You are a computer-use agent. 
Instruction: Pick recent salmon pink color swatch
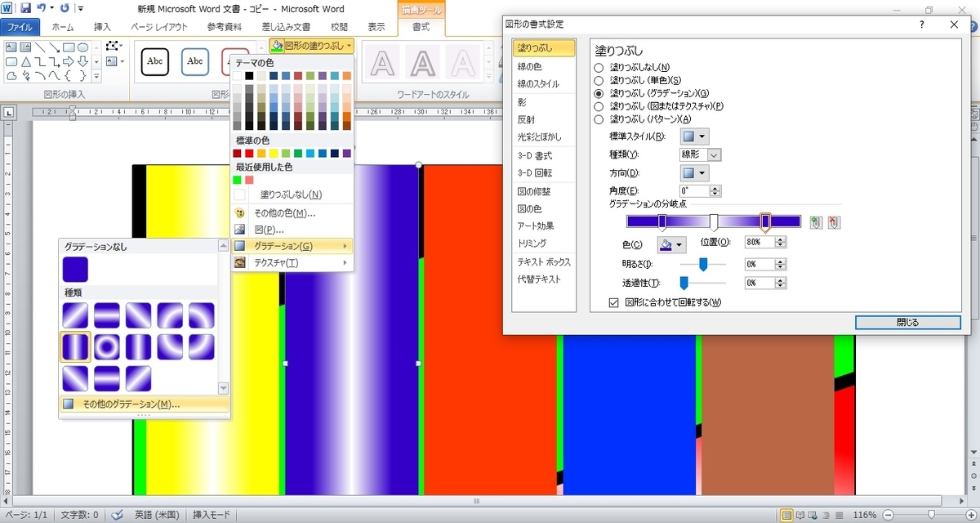pyautogui.click(x=249, y=180)
